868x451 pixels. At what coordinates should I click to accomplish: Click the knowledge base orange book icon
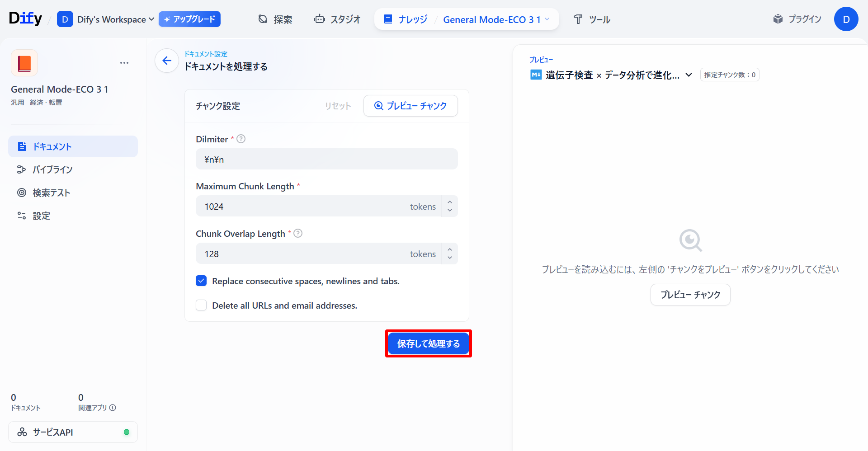24,63
